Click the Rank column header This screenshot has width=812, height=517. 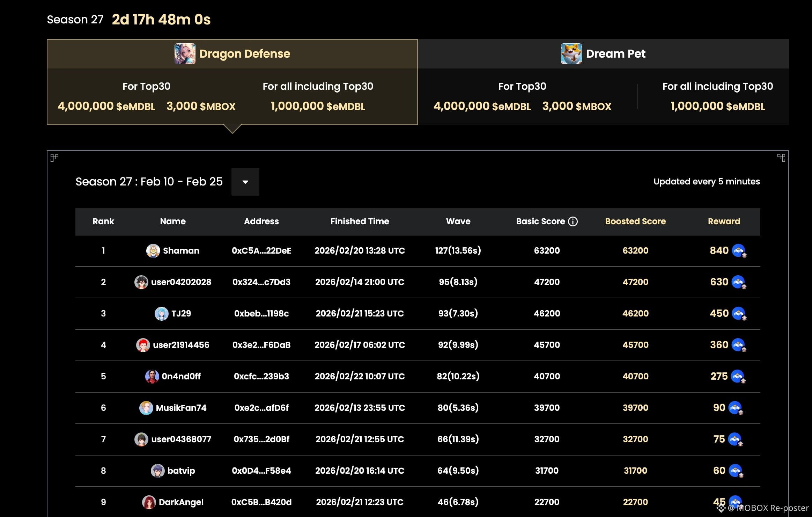click(x=103, y=221)
